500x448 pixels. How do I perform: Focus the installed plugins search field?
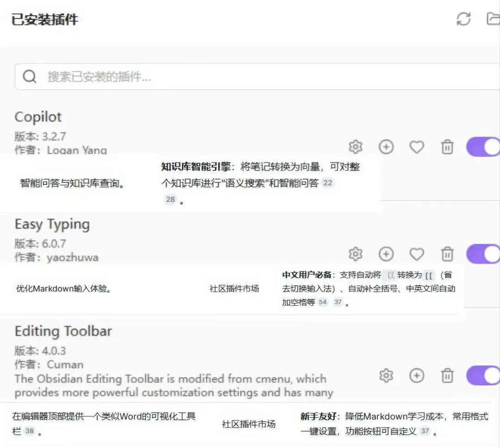pyautogui.click(x=257, y=76)
